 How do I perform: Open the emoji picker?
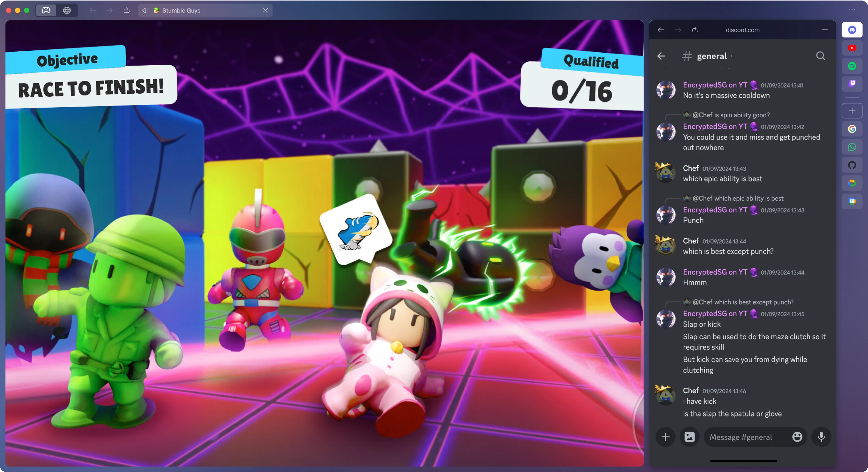tap(797, 437)
